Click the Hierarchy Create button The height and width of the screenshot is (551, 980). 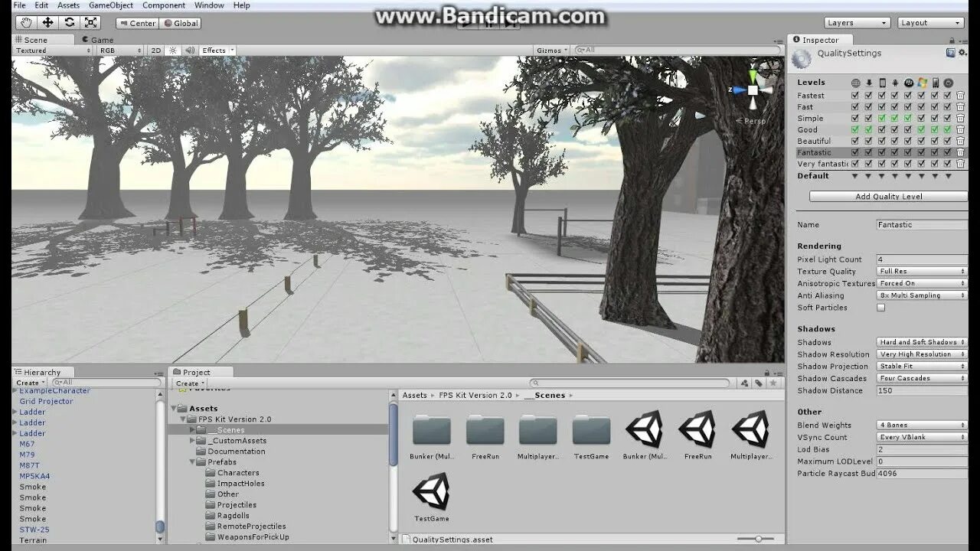tap(30, 383)
